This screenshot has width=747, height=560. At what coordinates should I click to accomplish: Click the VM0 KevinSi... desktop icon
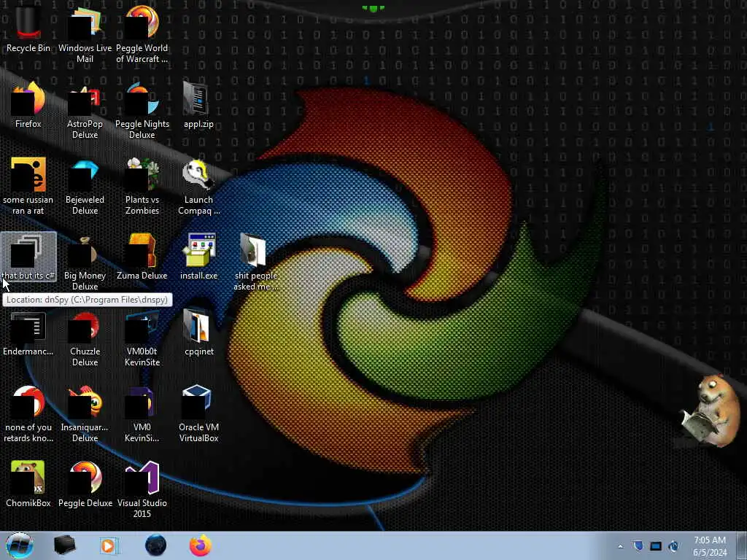tap(142, 413)
